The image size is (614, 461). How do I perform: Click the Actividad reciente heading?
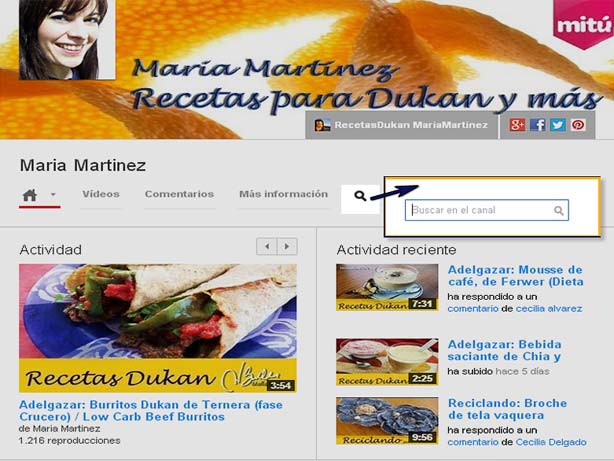(396, 250)
